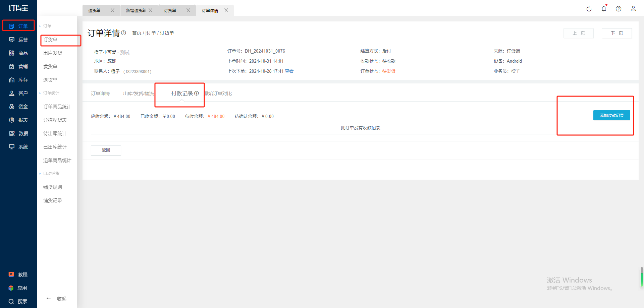This screenshot has height=308, width=644.
Task: Switch to the 新增退货单 page tab
Action: click(x=136, y=11)
